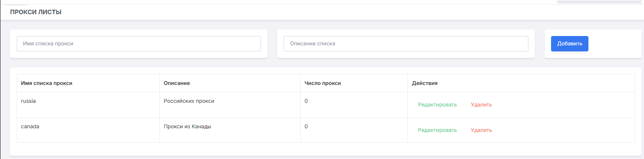Select the russia list name cell
644x159 pixels.
point(88,105)
